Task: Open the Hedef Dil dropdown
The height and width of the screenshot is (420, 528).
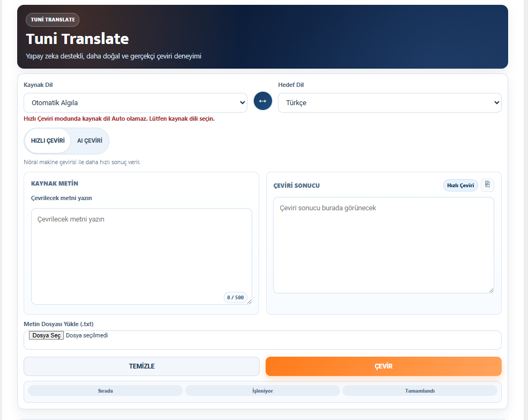Action: [x=390, y=102]
